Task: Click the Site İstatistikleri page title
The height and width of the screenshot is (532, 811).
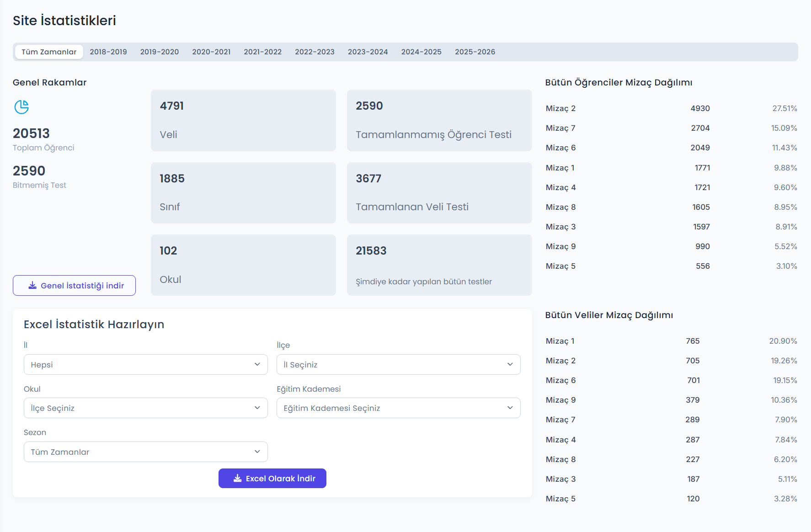Action: tap(64, 21)
